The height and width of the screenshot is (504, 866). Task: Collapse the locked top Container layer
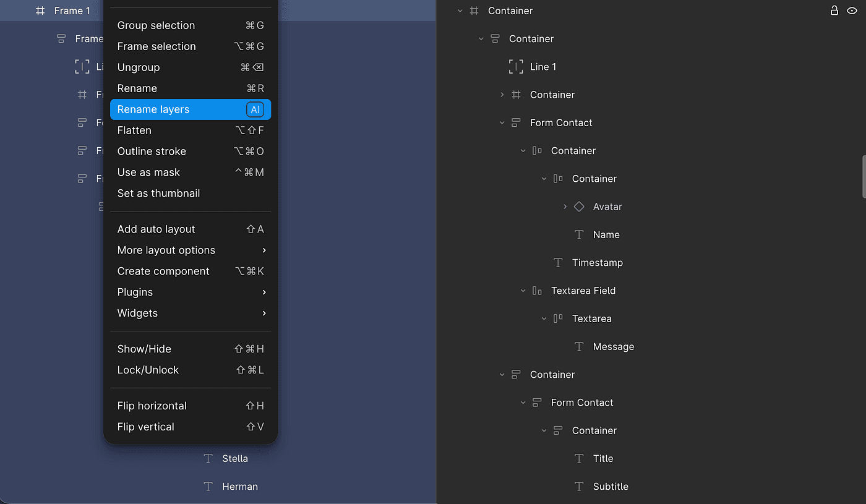tap(460, 11)
